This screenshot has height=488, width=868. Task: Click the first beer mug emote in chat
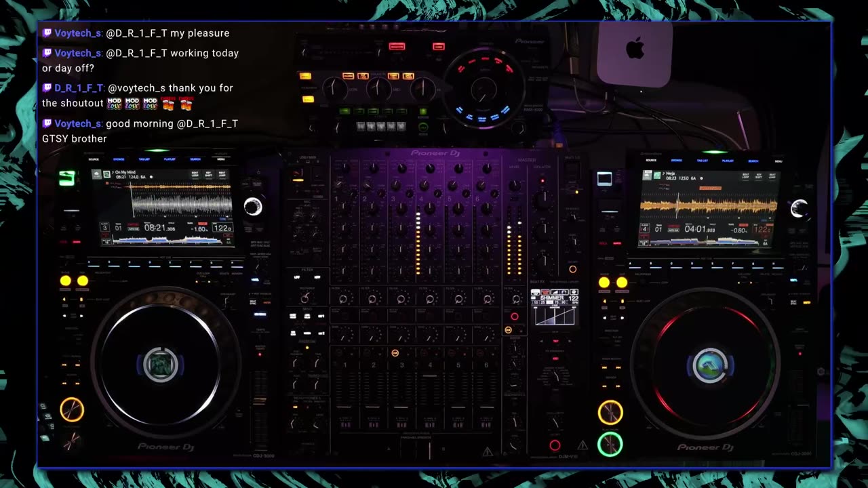(167, 104)
